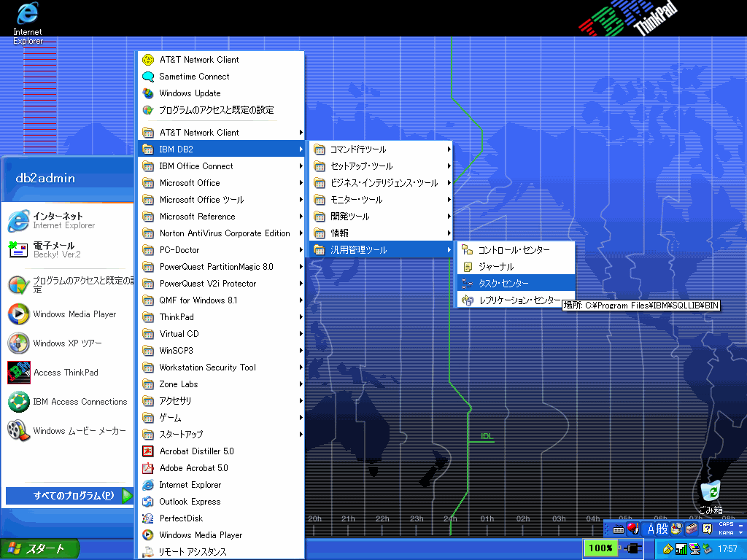Open the Internet Explorer desktop icon
747x560 pixels.
[x=28, y=23]
